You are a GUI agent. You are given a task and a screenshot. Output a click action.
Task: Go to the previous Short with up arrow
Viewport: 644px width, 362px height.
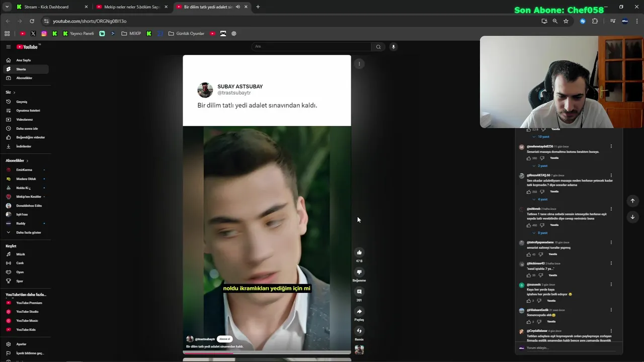tap(632, 201)
